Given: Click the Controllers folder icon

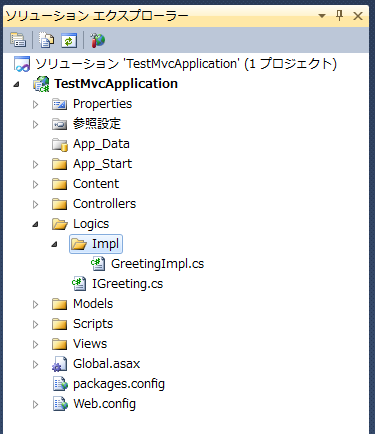Looking at the screenshot, I should (60, 204).
